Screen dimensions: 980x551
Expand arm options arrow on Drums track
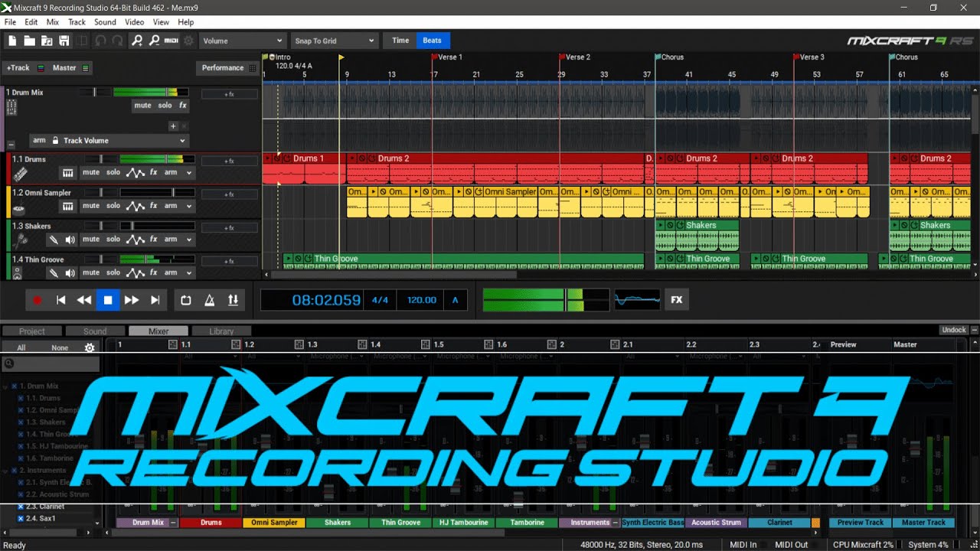coord(188,173)
